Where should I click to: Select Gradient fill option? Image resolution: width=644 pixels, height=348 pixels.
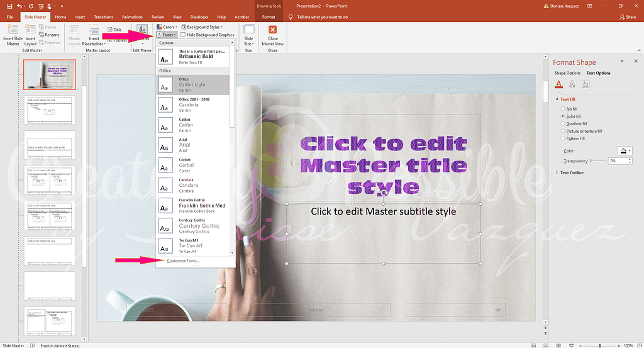coord(563,124)
